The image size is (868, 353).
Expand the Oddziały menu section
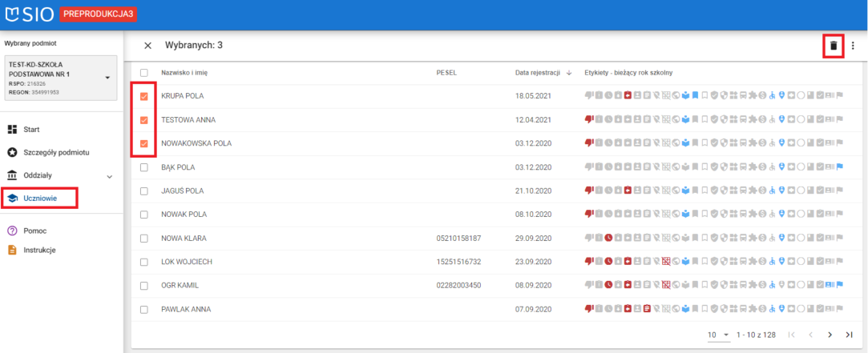(109, 176)
